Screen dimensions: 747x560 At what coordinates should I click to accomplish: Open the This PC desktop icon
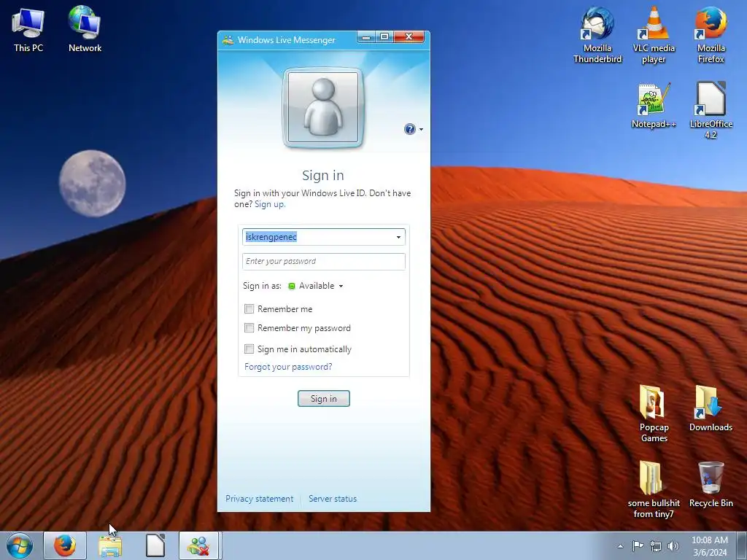pyautogui.click(x=28, y=28)
